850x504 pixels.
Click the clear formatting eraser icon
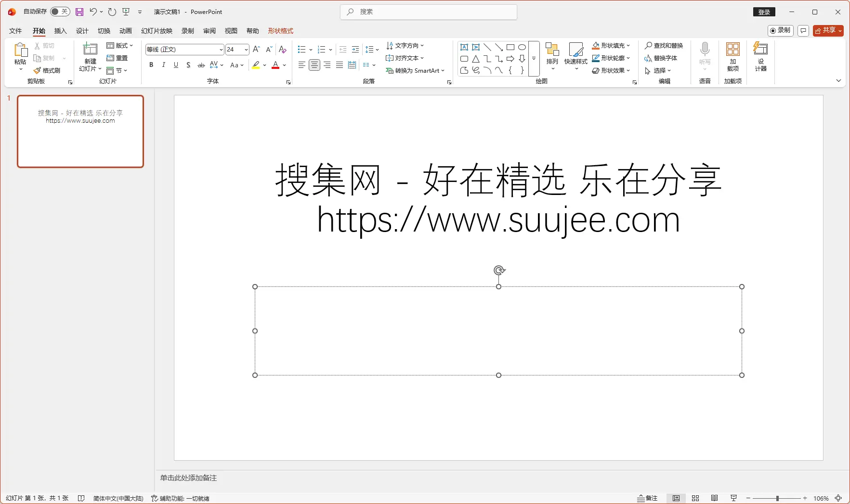(283, 50)
